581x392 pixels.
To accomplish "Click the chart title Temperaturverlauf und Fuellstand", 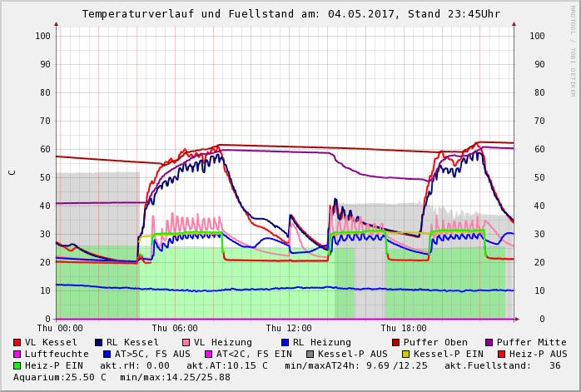I will pos(290,14).
